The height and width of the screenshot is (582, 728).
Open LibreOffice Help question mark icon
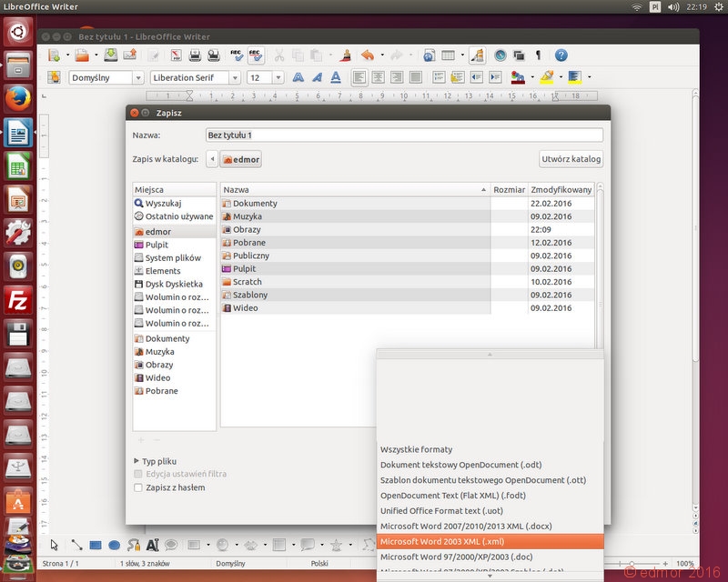[561, 55]
